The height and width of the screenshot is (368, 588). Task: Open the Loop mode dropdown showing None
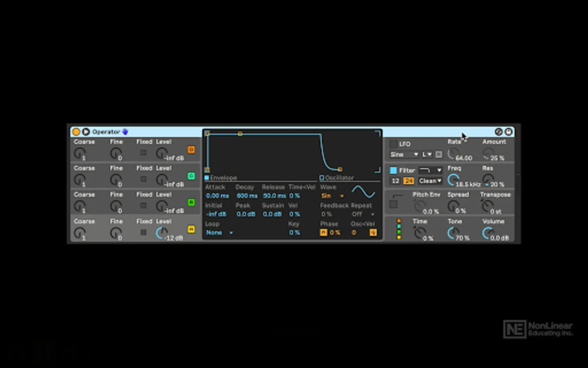click(219, 233)
